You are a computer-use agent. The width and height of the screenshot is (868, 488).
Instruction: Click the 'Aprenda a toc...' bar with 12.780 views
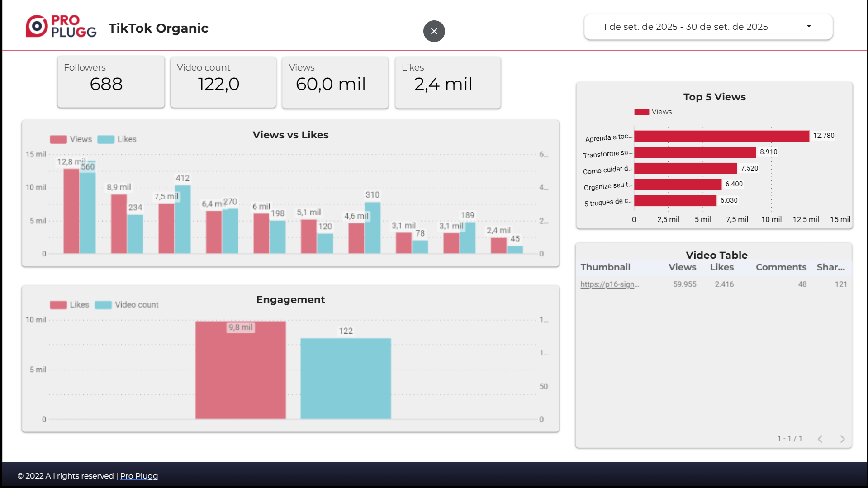(721, 136)
